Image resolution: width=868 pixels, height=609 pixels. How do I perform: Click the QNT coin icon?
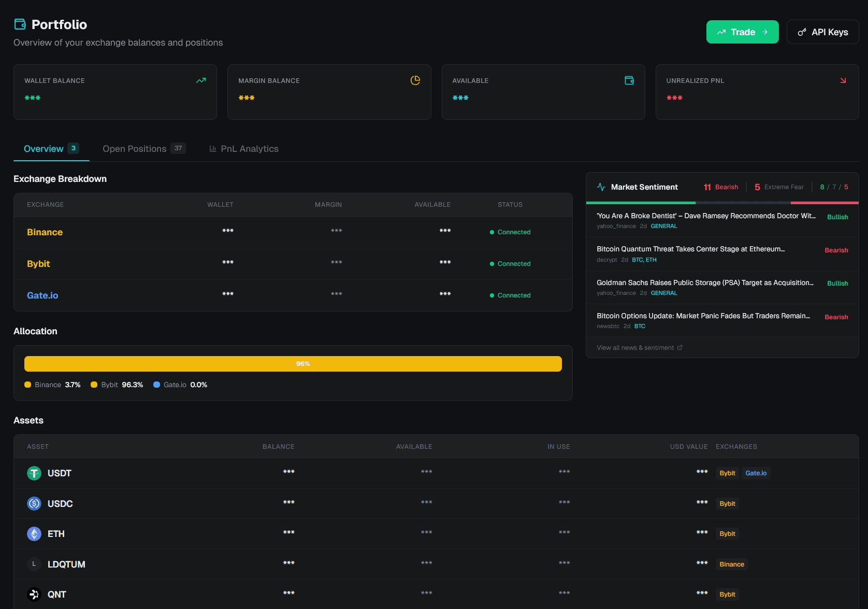[x=34, y=594]
